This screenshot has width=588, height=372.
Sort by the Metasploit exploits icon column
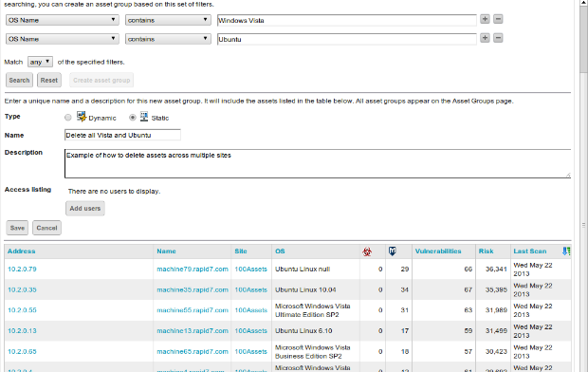coord(393,251)
